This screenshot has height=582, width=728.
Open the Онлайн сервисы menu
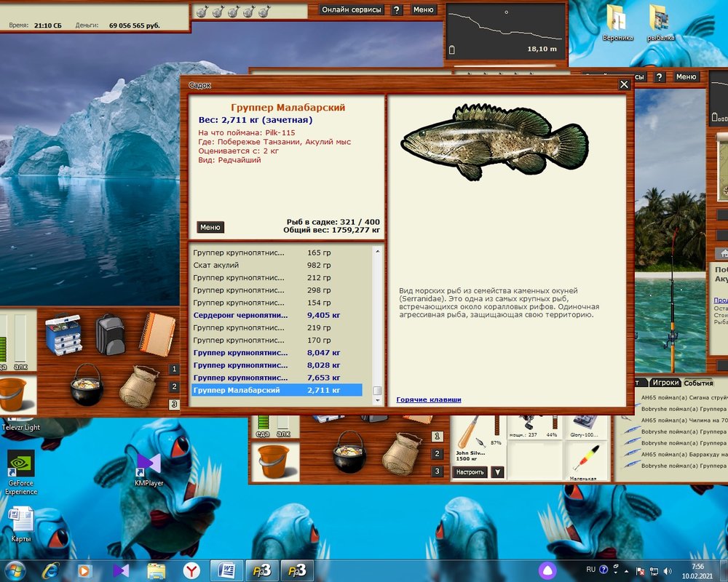click(x=352, y=10)
